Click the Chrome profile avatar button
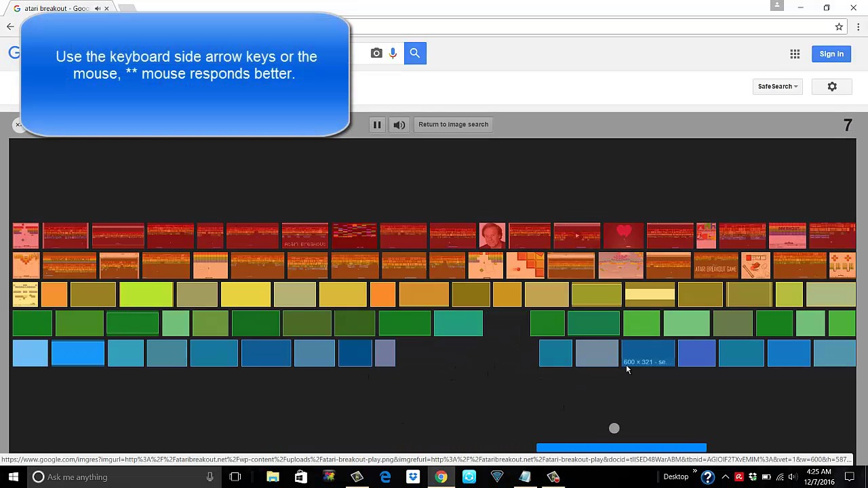This screenshot has width=868, height=488. pyautogui.click(x=777, y=5)
